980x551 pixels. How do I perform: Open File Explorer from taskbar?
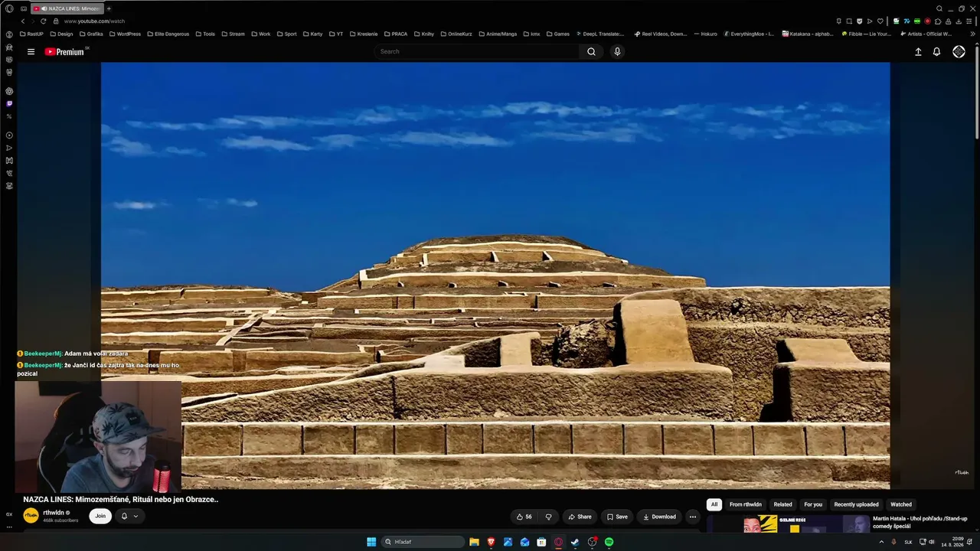click(474, 542)
